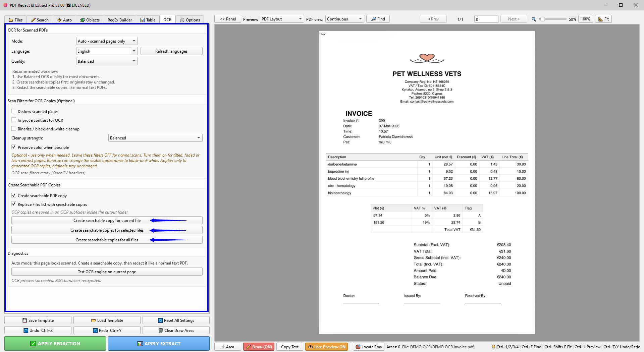Click the 50% zoom label
Viewport: 644px width, 352px height.
[572, 19]
